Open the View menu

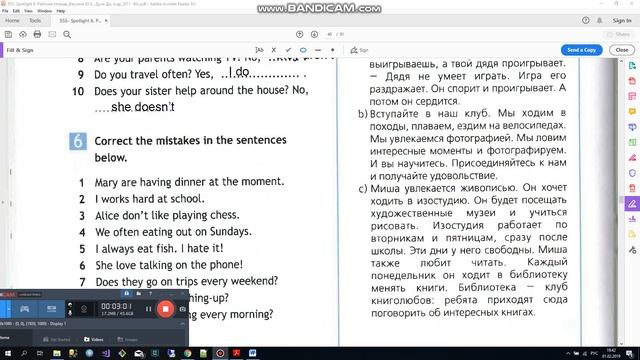[28, 11]
